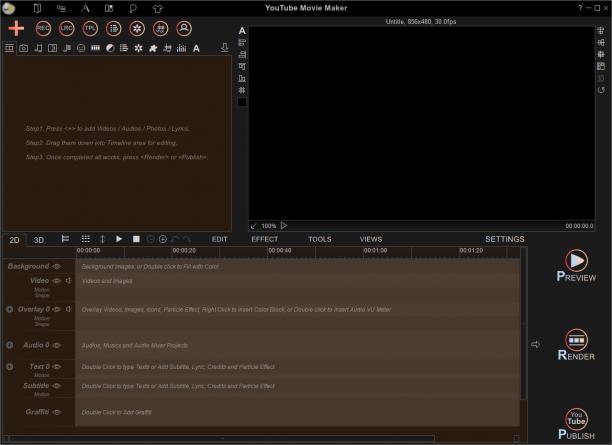Image resolution: width=612 pixels, height=445 pixels.
Task: Click the flag marker icon in timeline toolbar
Action: pyautogui.click(x=65, y=239)
